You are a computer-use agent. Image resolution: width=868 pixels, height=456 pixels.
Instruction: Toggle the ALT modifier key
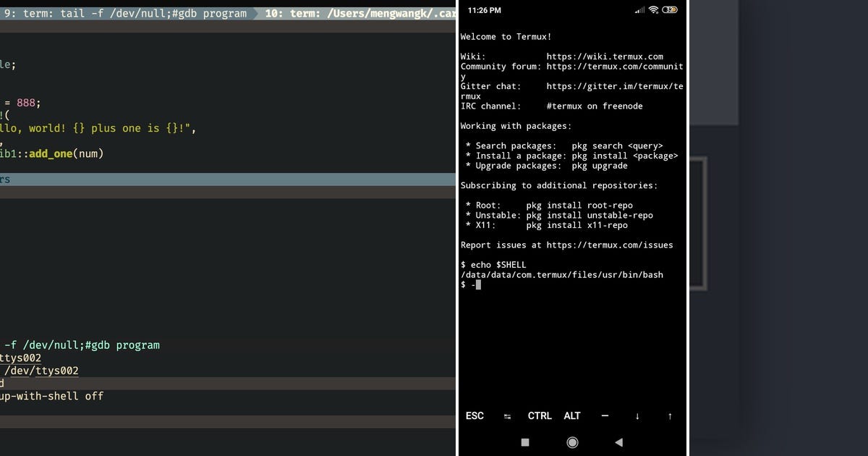(571, 416)
